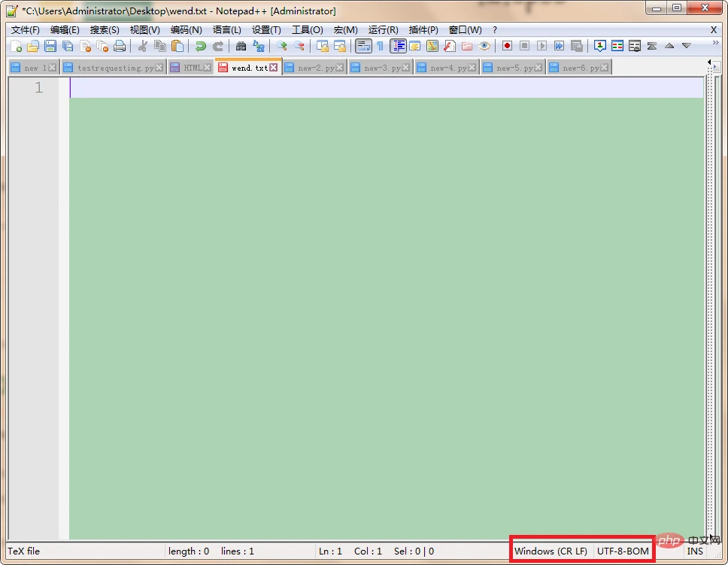Click Windows (CR LF) in the status bar
Image resolution: width=728 pixels, height=565 pixels.
(x=551, y=551)
